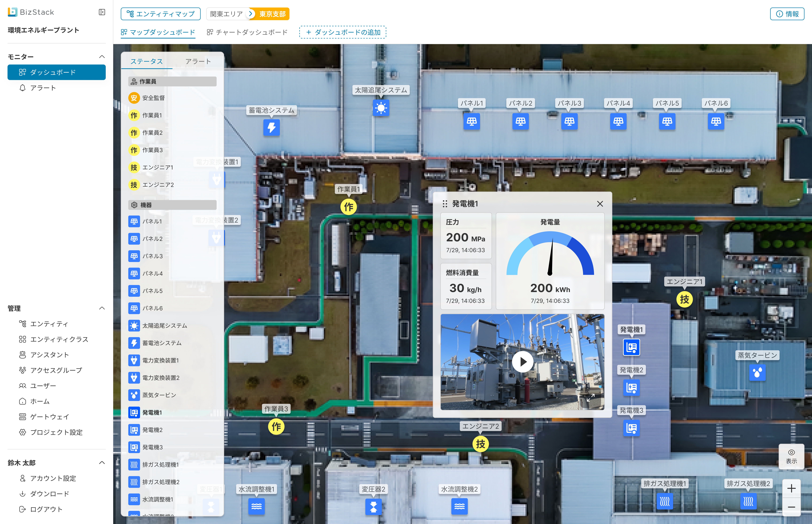Collapse the 鈴木 太郎 user section
The width and height of the screenshot is (812, 524).
pos(102,463)
